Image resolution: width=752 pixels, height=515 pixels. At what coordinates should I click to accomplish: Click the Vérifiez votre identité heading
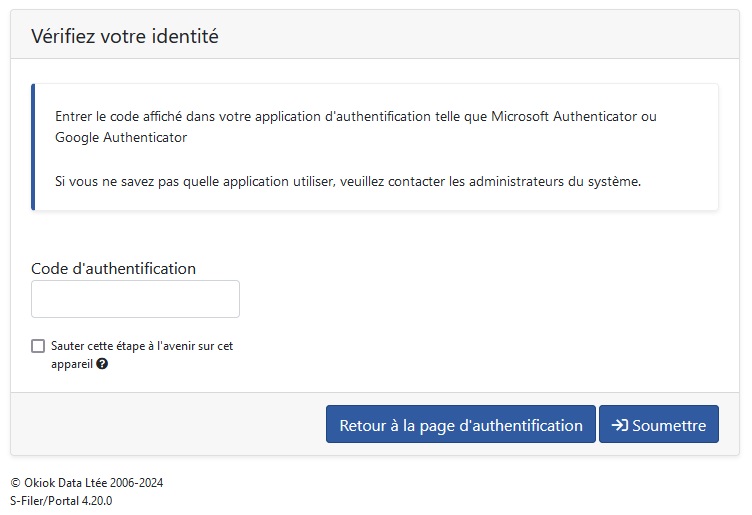(125, 36)
